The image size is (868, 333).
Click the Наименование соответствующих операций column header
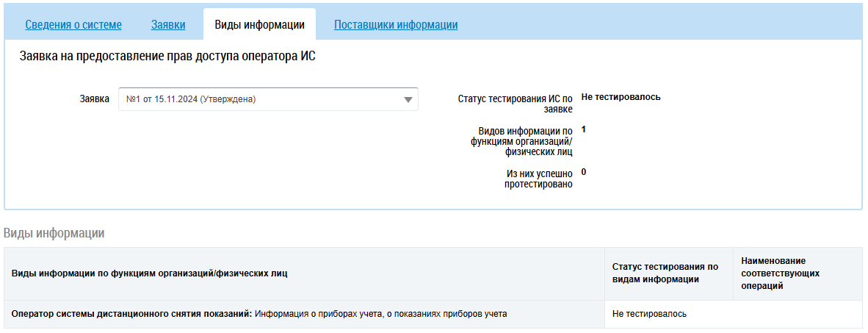780,273
